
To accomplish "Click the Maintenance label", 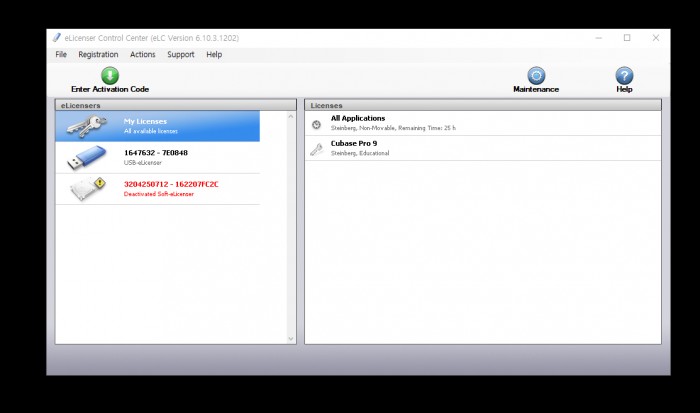I will tap(536, 89).
